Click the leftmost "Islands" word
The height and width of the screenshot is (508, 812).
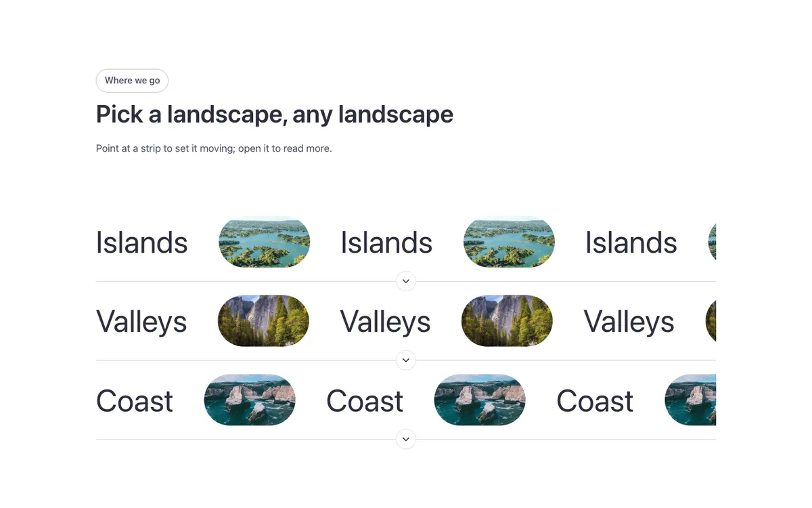[142, 242]
